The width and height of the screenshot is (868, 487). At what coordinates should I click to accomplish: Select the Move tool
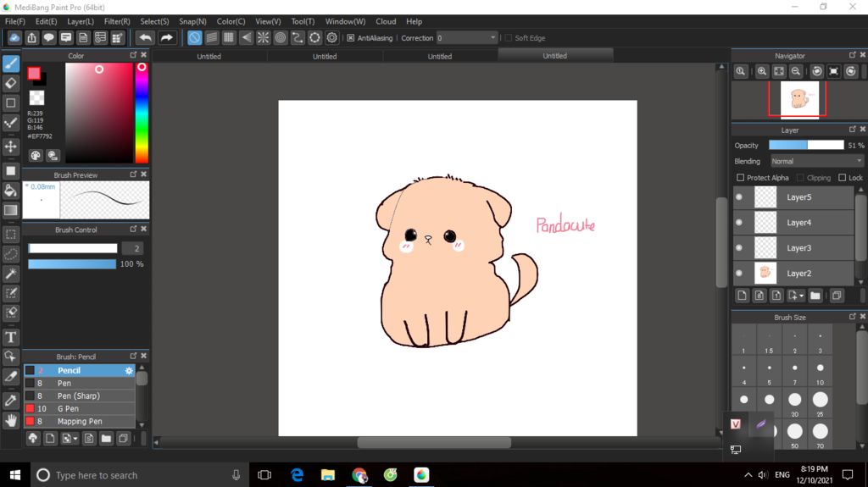tap(10, 146)
